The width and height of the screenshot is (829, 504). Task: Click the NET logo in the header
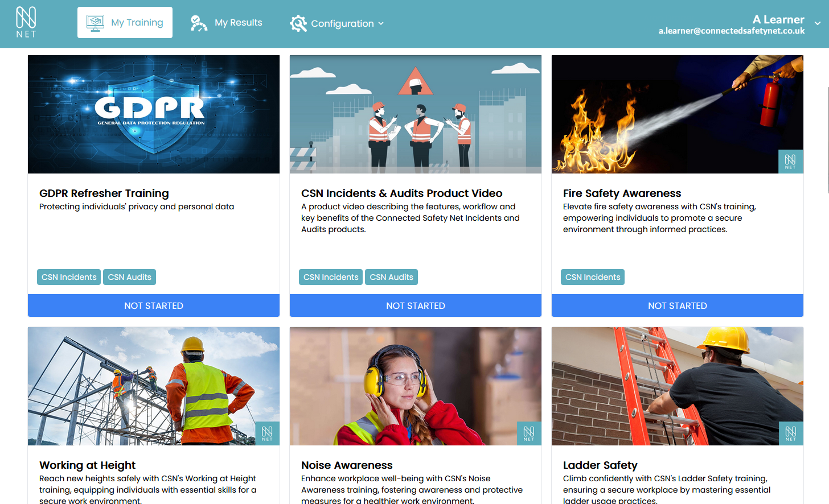click(26, 23)
